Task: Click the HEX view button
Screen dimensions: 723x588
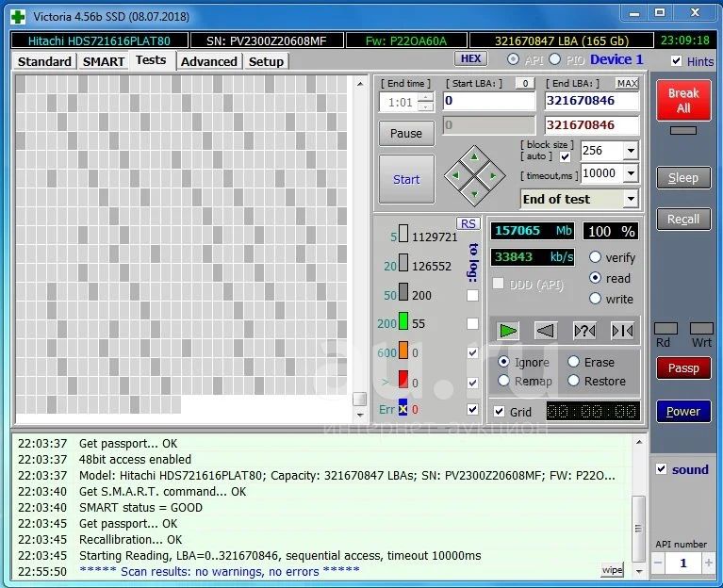Action: [x=470, y=58]
